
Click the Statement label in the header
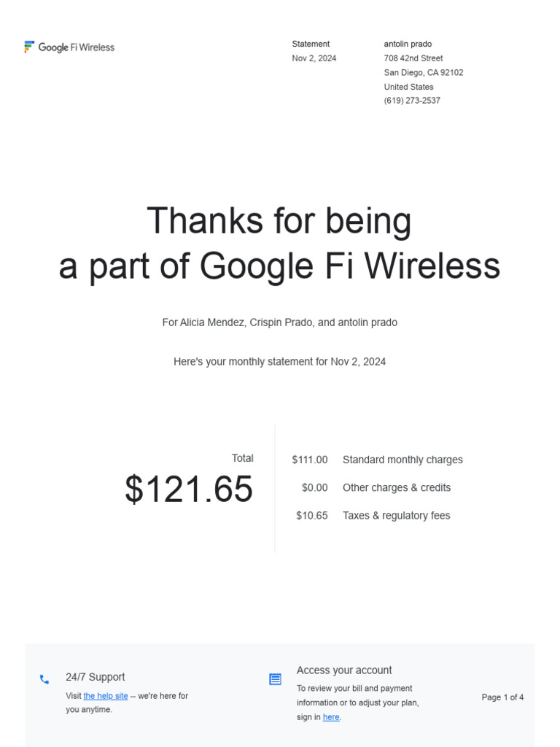coord(311,44)
